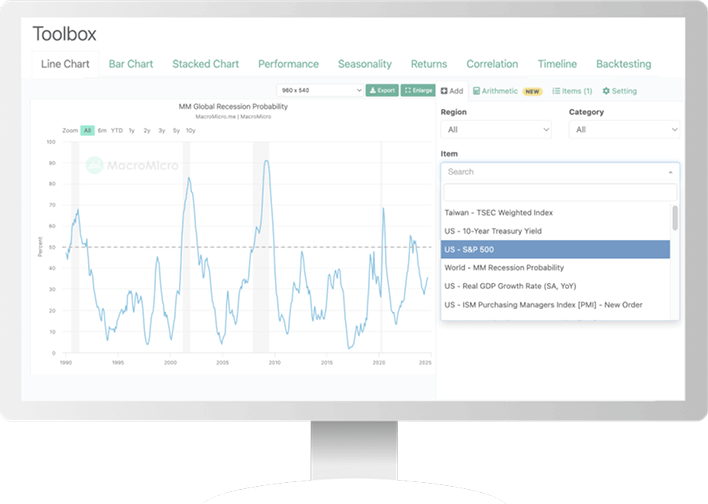
Task: Switch to the Line Chart tab
Action: tap(65, 64)
